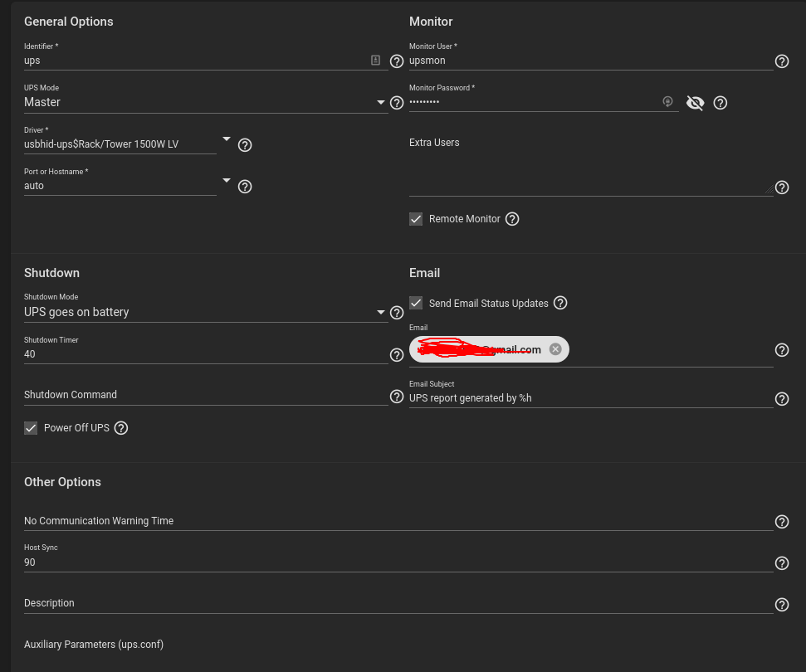
Task: Open help for Send Email Status Updates
Action: tap(560, 303)
